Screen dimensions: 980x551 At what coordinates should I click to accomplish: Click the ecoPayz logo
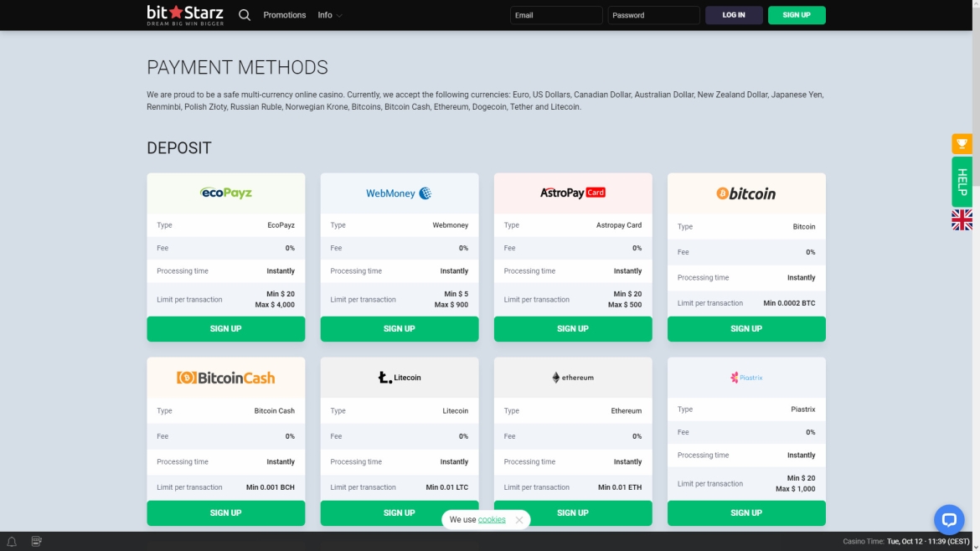(x=226, y=193)
